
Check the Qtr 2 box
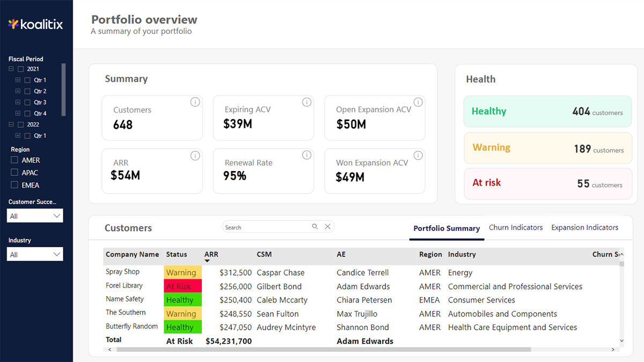click(x=27, y=92)
